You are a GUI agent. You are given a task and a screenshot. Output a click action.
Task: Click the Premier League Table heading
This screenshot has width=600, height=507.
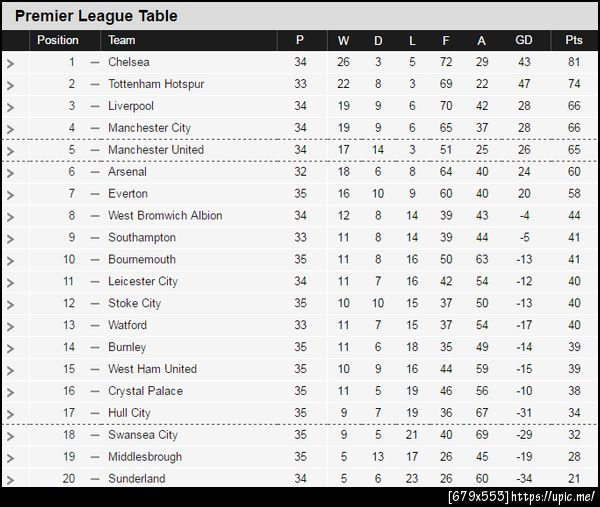(x=97, y=16)
